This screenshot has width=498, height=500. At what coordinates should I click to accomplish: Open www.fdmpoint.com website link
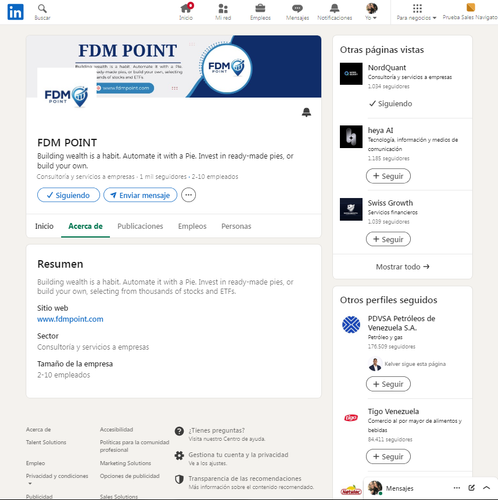pos(70,319)
